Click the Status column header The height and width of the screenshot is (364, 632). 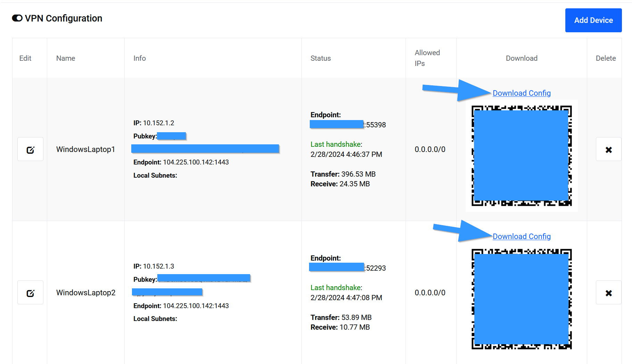(321, 58)
